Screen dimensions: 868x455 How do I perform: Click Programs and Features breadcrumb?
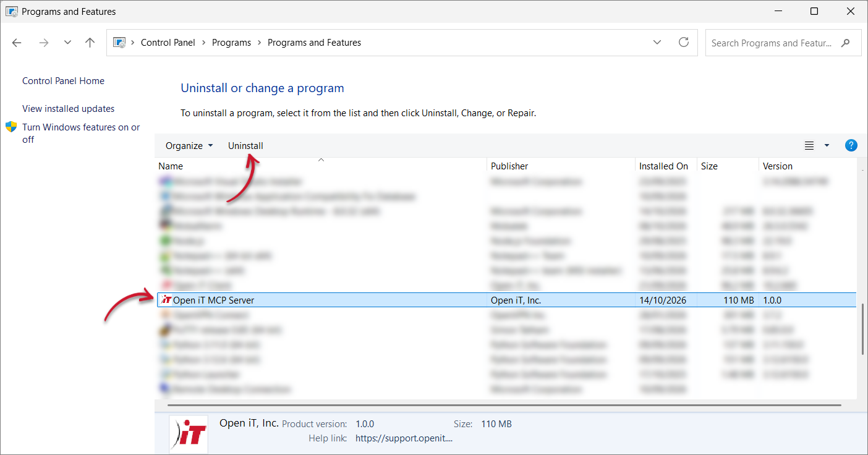(314, 43)
